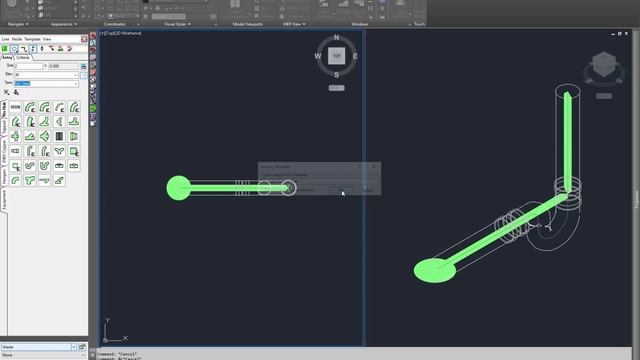The height and width of the screenshot is (360, 640).
Task: Select the Tapped vertical tab
Action: [4, 127]
